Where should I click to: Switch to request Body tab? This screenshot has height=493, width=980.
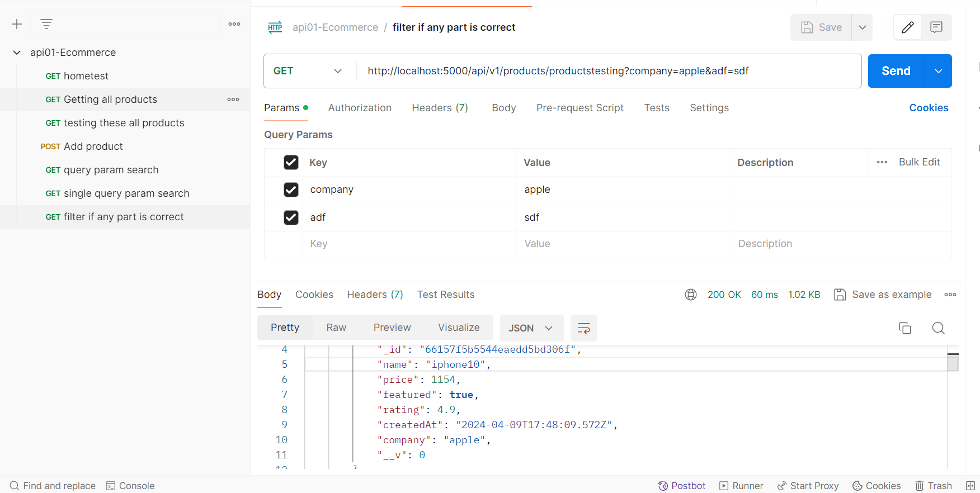tap(504, 108)
